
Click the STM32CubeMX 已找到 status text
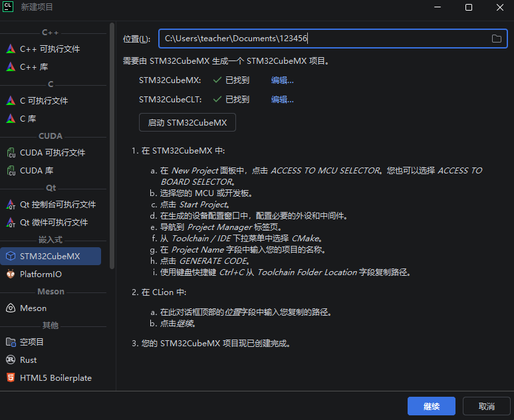[x=237, y=80]
